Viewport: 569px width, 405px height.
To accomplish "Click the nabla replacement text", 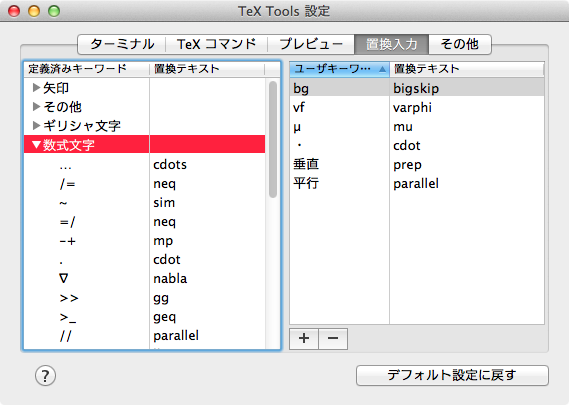I will [x=170, y=279].
